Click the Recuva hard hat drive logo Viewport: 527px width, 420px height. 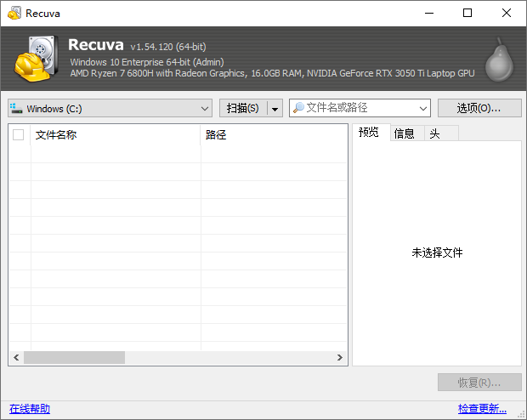click(x=37, y=58)
